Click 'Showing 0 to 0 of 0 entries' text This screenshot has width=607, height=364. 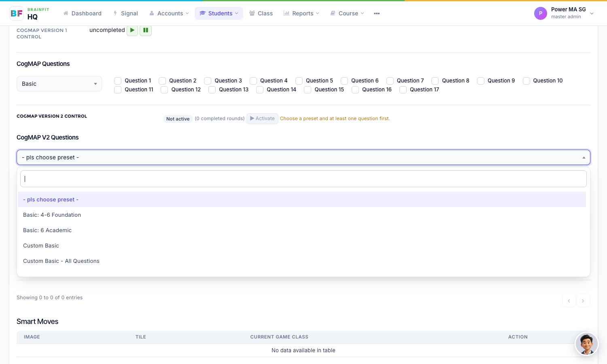(x=49, y=298)
